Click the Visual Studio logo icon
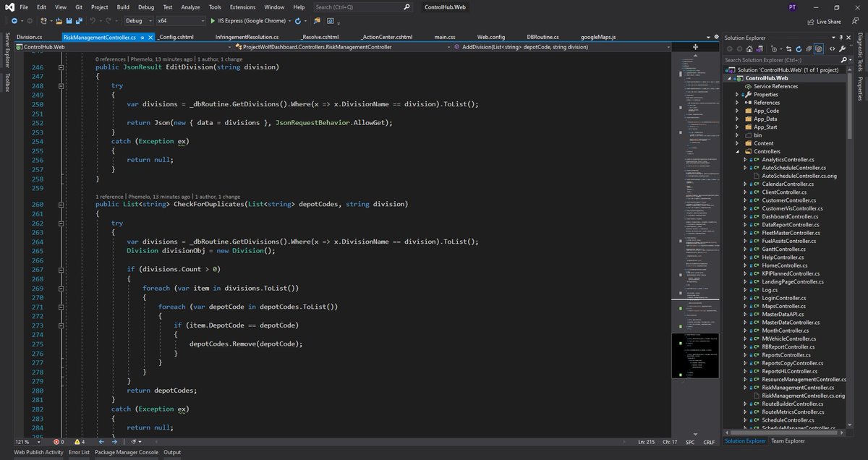 [x=8, y=7]
